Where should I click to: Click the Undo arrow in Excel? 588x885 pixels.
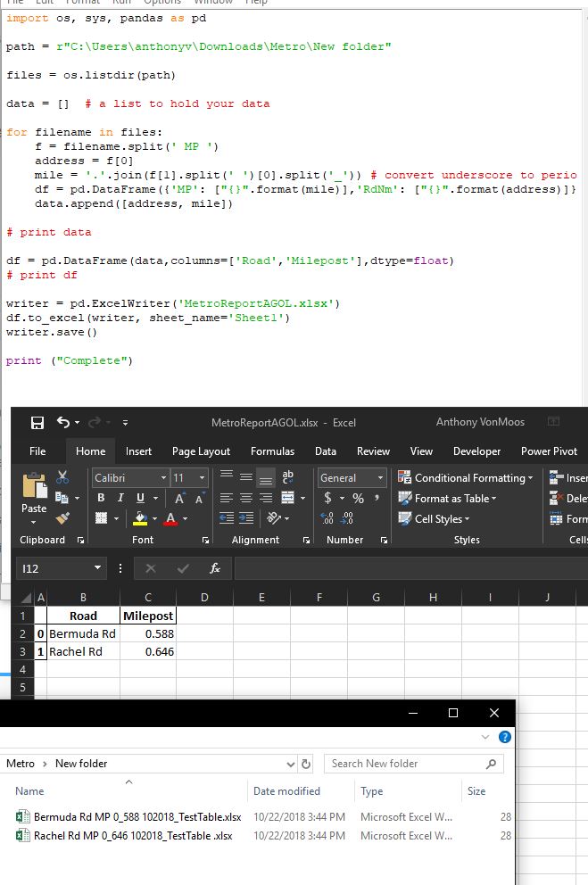62,422
